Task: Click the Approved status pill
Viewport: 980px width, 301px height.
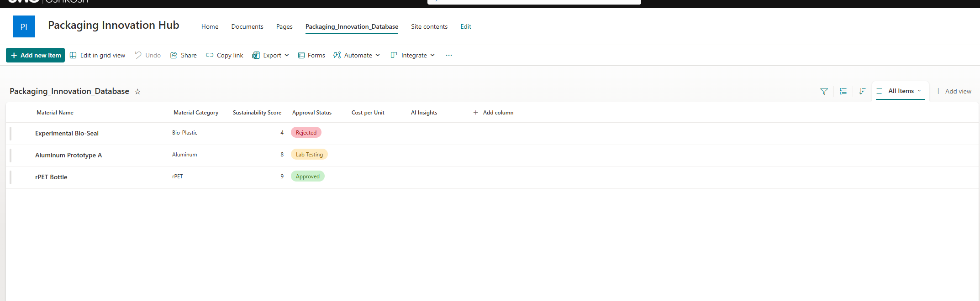Action: tap(308, 176)
